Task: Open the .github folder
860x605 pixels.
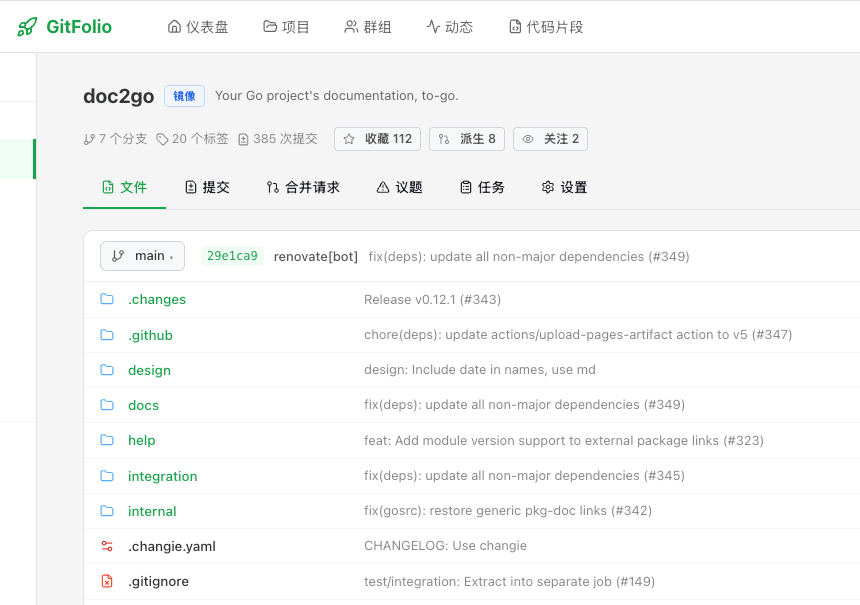Action: (x=150, y=335)
